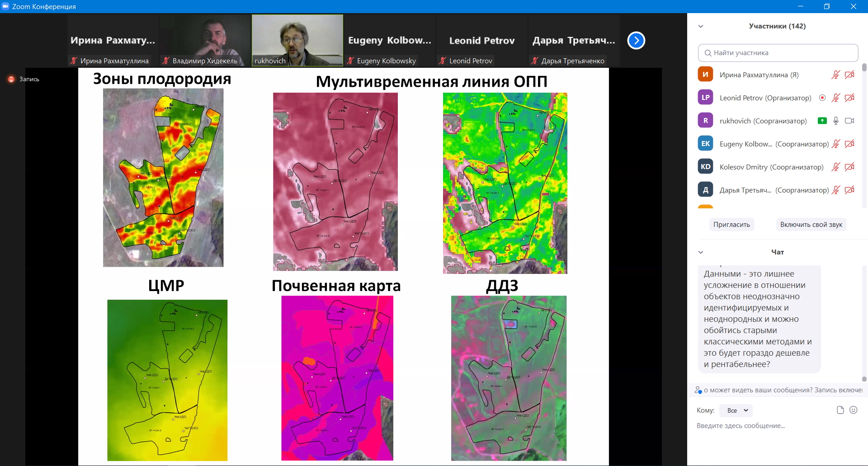Viewport: 868px width, 466px height.
Task: Click Eugeny Kolbowsky's EK avatar icon
Action: click(705, 144)
